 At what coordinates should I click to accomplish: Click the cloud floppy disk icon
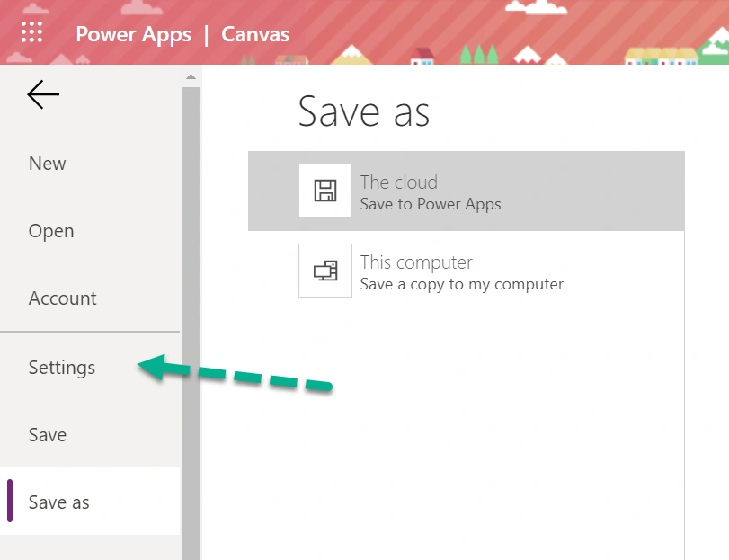(x=325, y=191)
